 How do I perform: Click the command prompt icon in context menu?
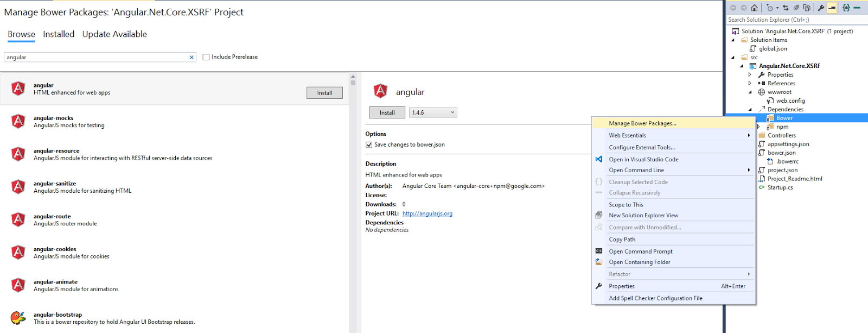tap(599, 251)
